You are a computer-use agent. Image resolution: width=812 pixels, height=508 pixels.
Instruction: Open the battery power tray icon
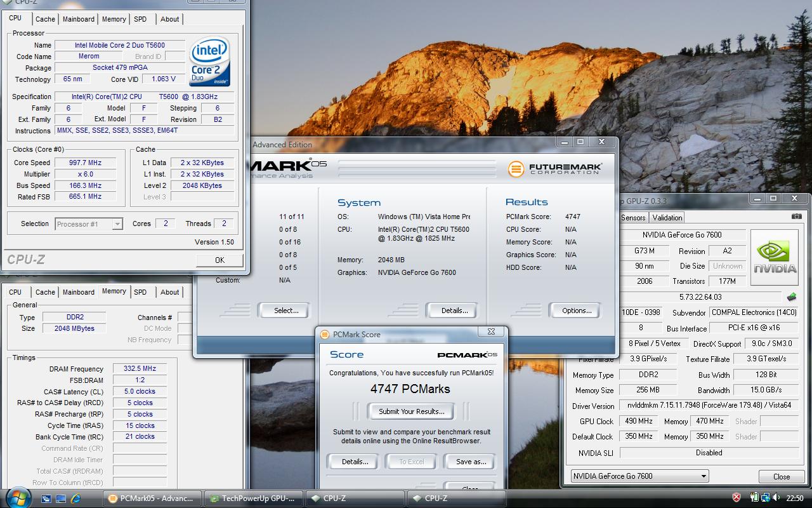755,498
